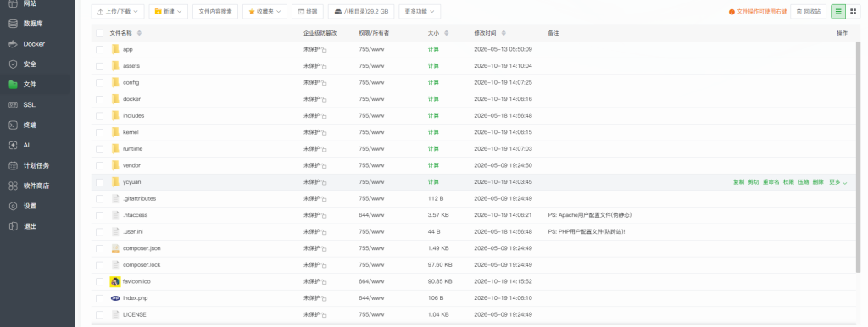Check the box for composer.lock
The width and height of the screenshot is (868, 327).
pyautogui.click(x=100, y=265)
